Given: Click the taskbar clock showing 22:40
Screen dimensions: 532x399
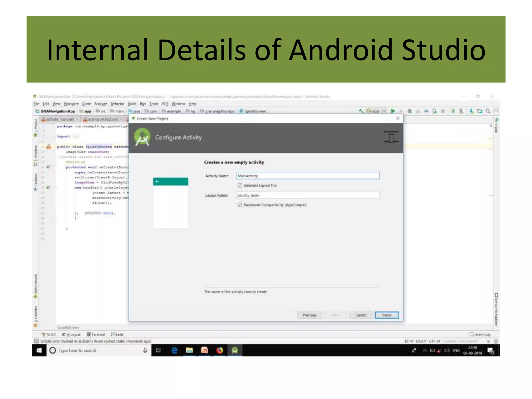Looking at the screenshot, I should pos(473,350).
